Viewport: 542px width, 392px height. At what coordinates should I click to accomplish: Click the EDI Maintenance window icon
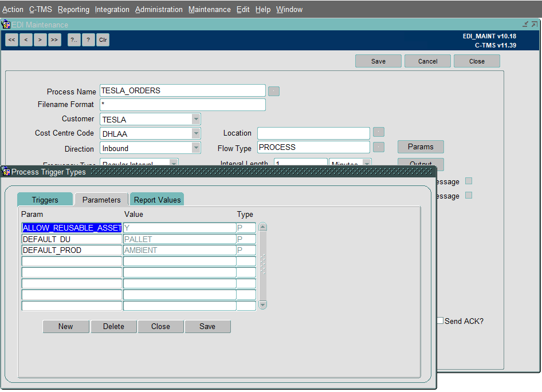(6, 25)
